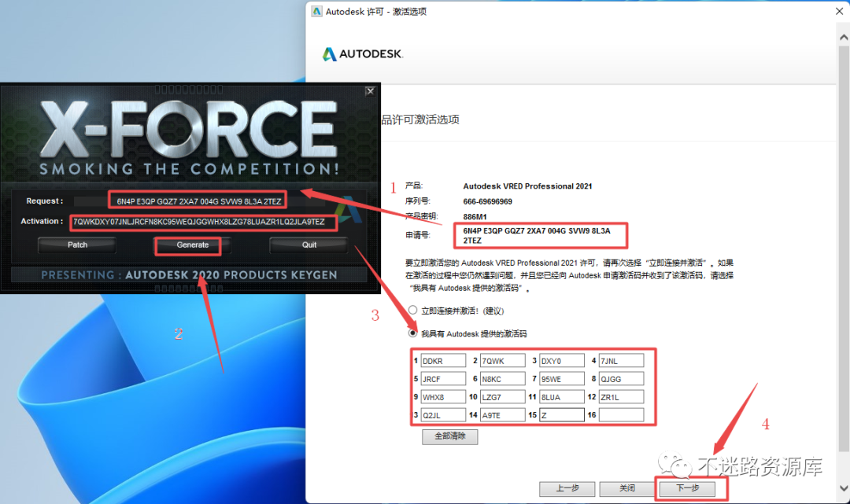
Task: Click the Request code field in X-FORCE
Action: pyautogui.click(x=199, y=201)
